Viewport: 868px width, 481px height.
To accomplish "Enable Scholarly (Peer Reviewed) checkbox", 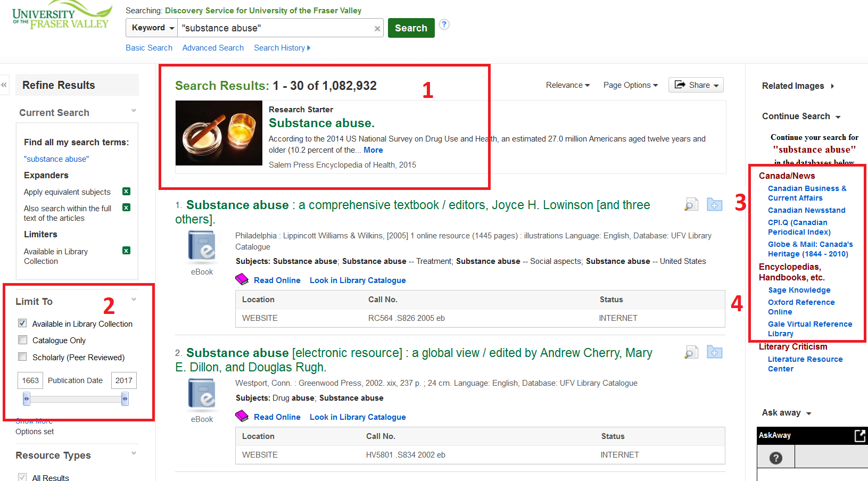I will tap(22, 356).
